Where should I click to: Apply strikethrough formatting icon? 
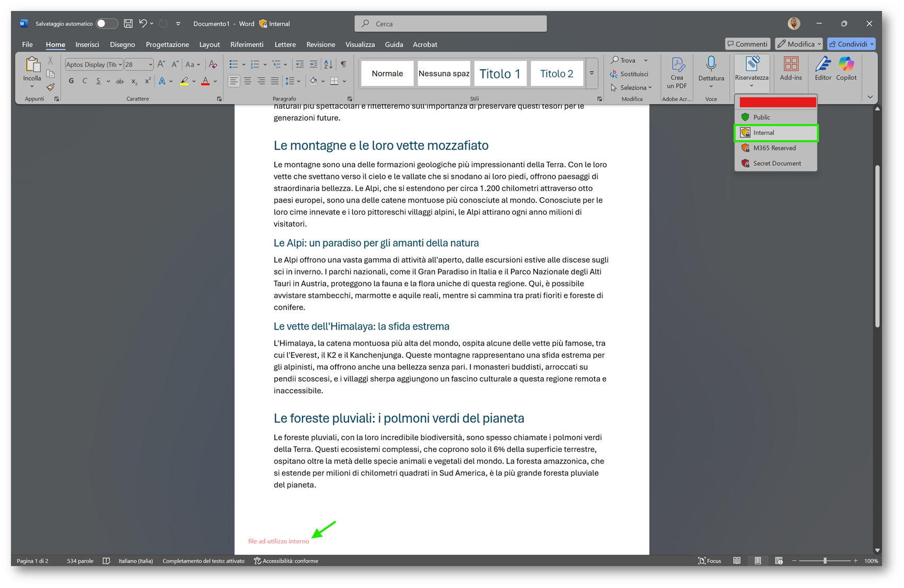pyautogui.click(x=120, y=81)
